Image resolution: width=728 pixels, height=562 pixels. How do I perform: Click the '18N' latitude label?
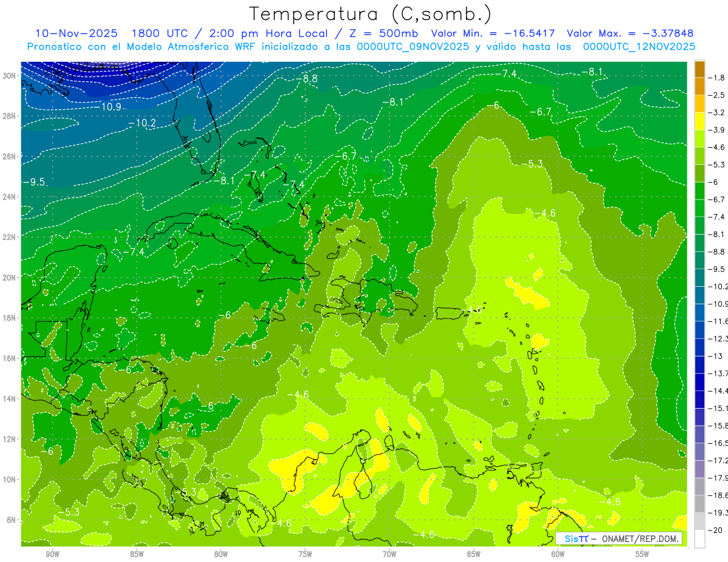click(10, 318)
